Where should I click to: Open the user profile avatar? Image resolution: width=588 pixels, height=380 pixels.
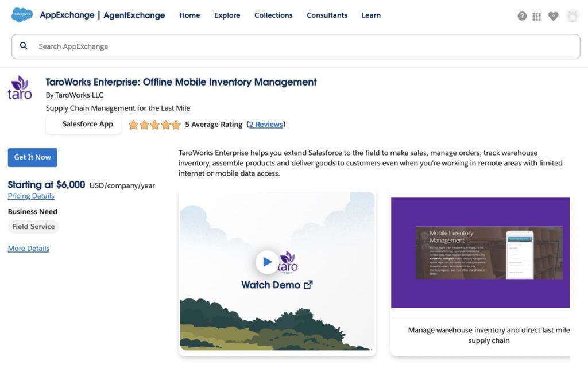pyautogui.click(x=572, y=16)
